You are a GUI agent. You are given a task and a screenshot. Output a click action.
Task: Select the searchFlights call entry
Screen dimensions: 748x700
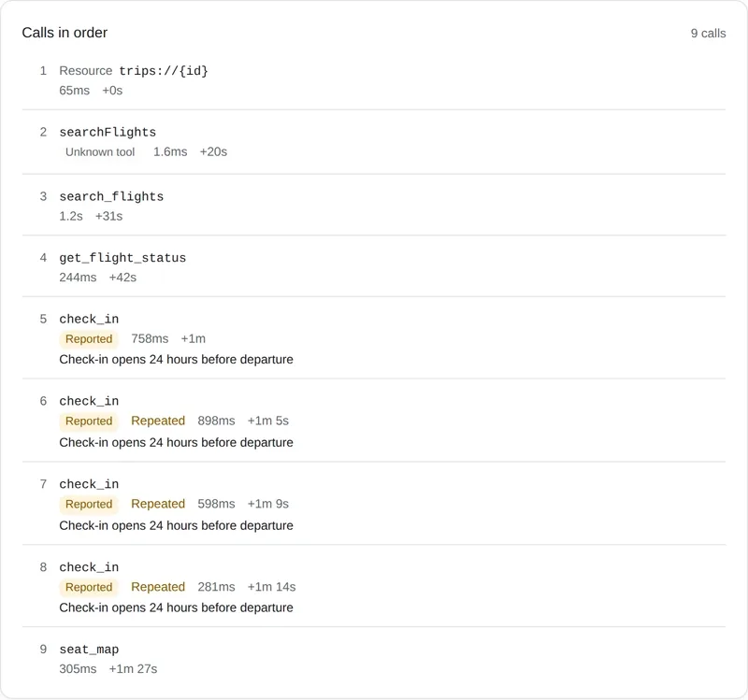coord(373,142)
